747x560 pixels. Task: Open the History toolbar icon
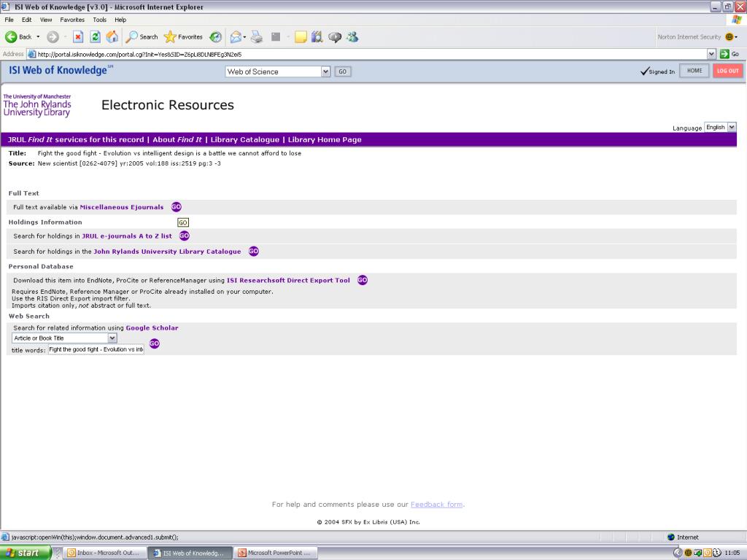pyautogui.click(x=216, y=36)
